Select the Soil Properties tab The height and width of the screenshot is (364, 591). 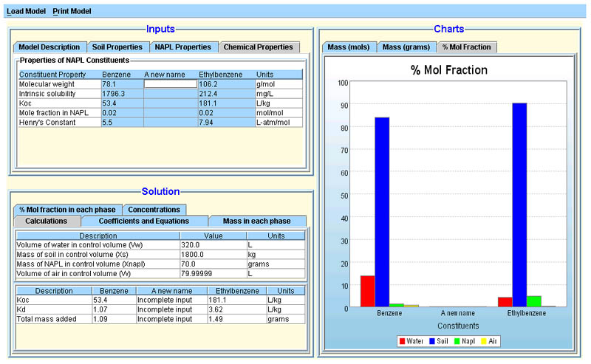[117, 47]
